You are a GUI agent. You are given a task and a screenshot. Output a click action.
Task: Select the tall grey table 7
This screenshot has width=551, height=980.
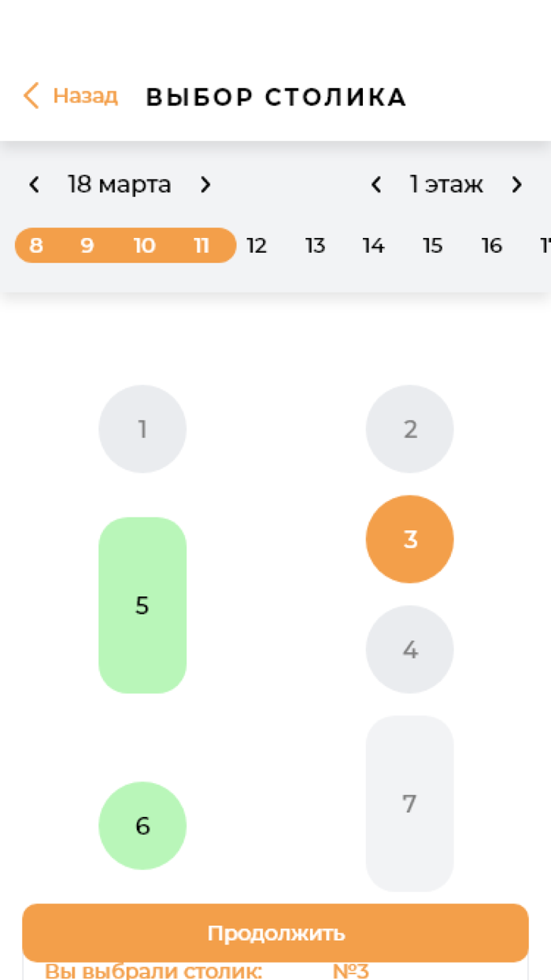tap(410, 804)
